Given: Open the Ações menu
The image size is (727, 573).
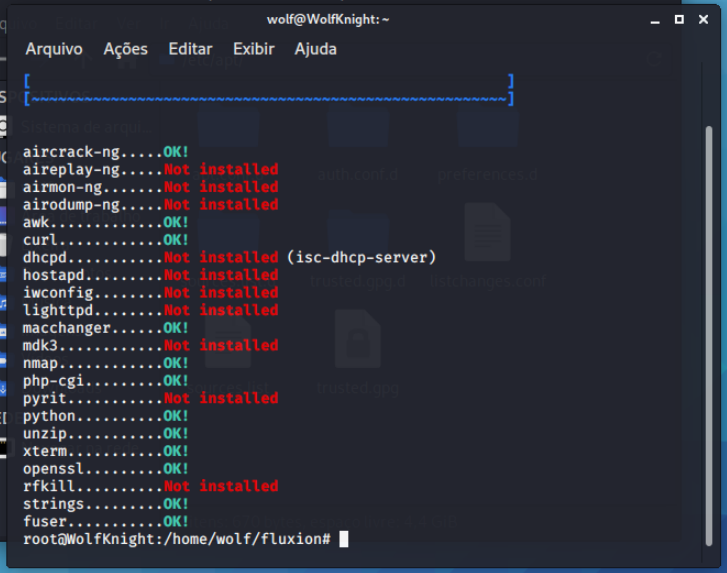Looking at the screenshot, I should coord(125,49).
